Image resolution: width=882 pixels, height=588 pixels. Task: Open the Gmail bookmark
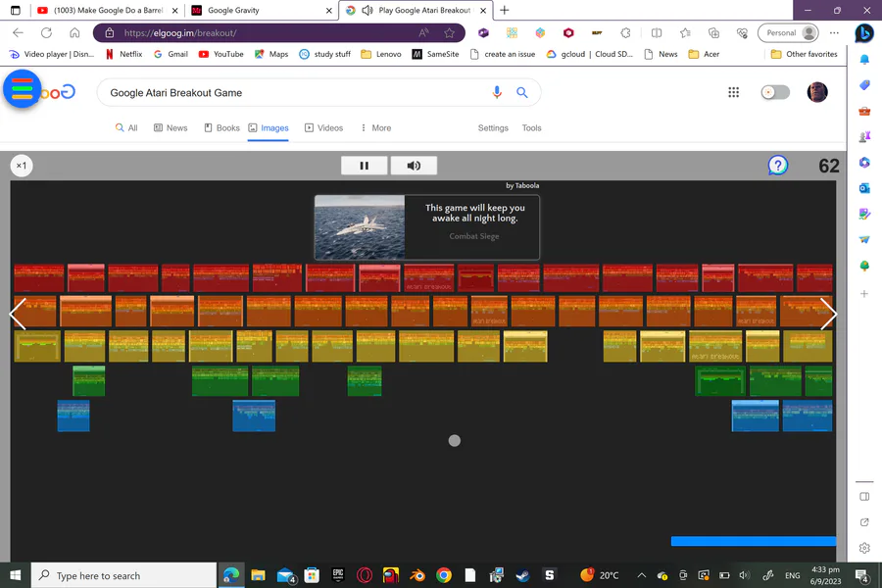tap(171, 54)
